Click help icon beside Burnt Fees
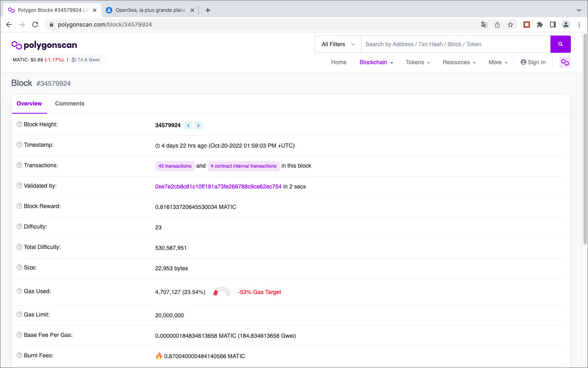 coord(19,355)
